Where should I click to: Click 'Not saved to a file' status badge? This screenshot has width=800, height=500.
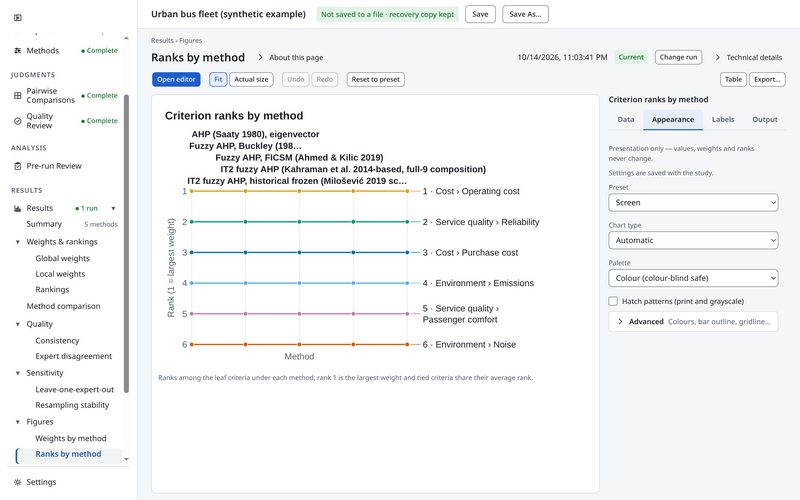(x=387, y=14)
